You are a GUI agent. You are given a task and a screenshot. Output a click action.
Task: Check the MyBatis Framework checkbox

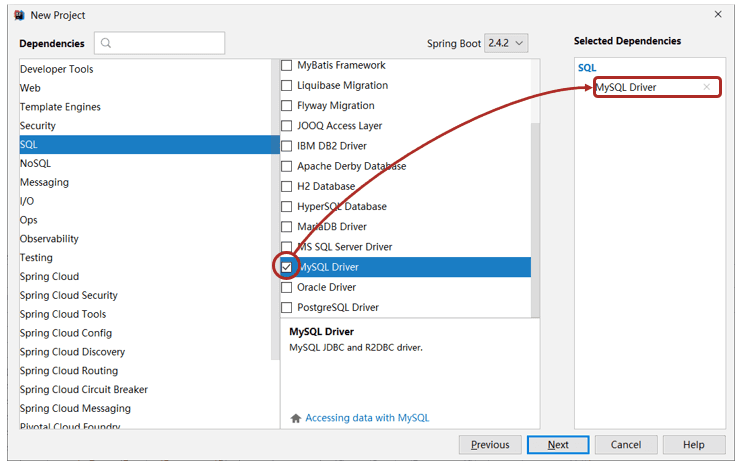tap(287, 65)
